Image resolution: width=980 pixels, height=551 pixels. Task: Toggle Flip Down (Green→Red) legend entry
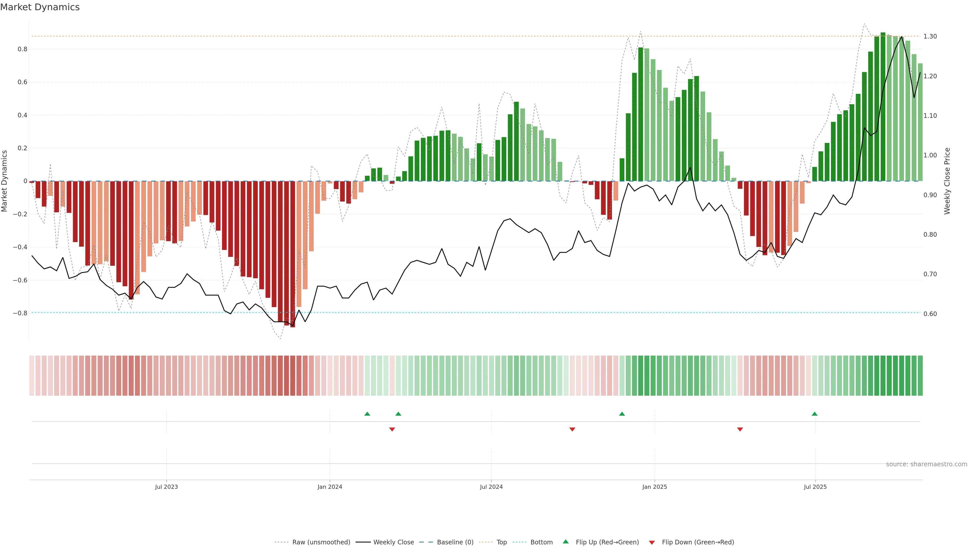(698, 542)
